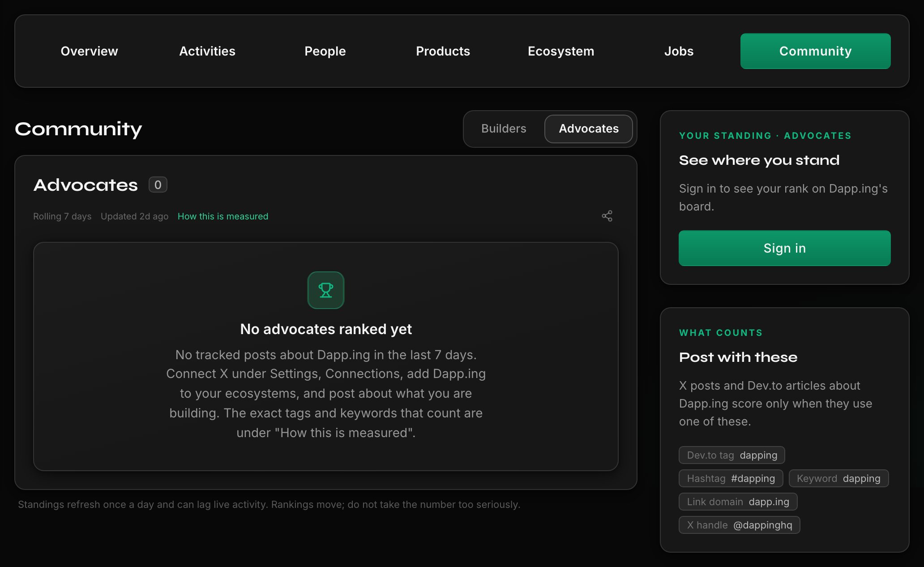924x567 pixels.
Task: Go to the People tab
Action: [325, 51]
